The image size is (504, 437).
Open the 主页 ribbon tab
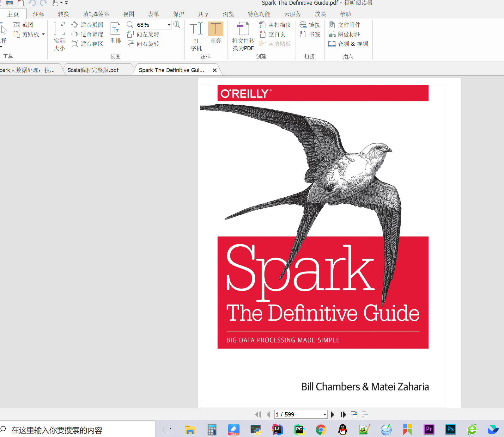(x=13, y=14)
